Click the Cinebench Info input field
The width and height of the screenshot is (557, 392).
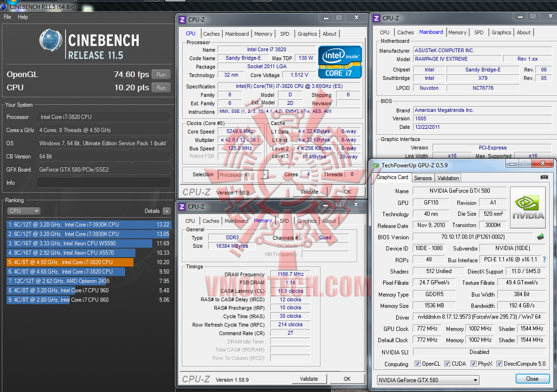103,183
